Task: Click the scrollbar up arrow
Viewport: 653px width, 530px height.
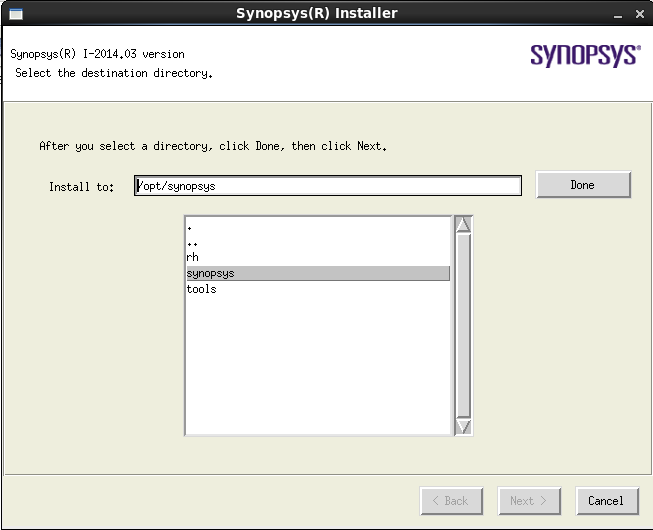Action: coord(463,224)
